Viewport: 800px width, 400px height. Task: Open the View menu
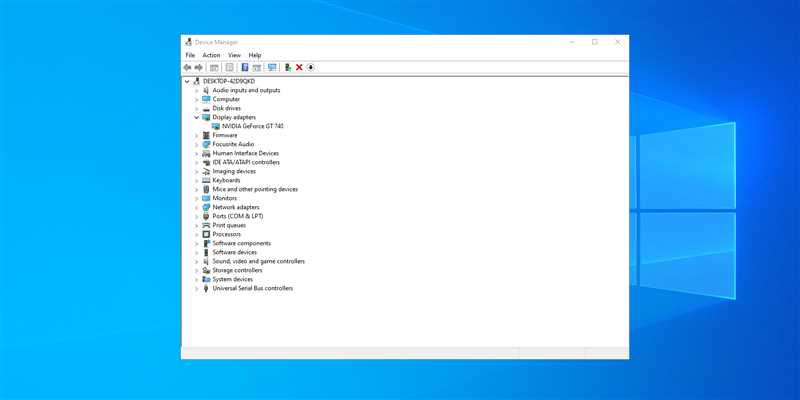(234, 55)
